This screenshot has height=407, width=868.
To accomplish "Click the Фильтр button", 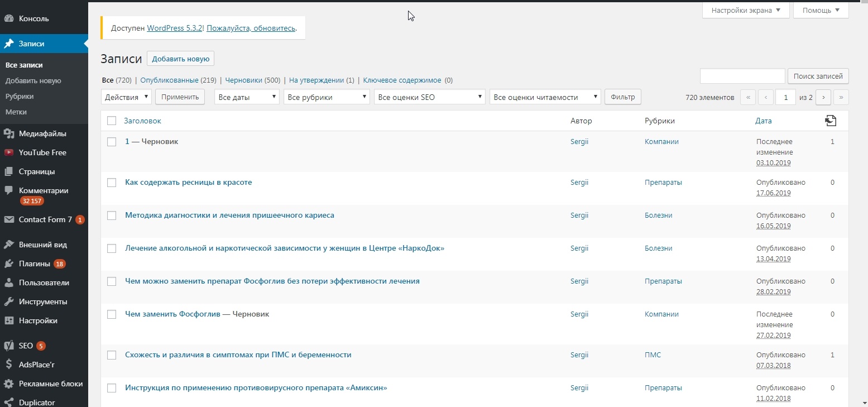I will pos(623,97).
